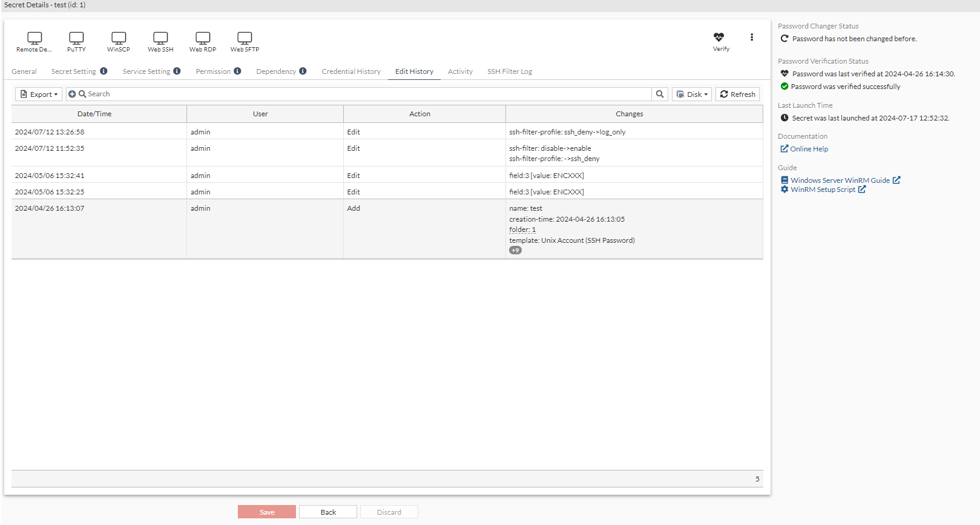Sort by the User column header
The image size is (980, 525).
265,114
